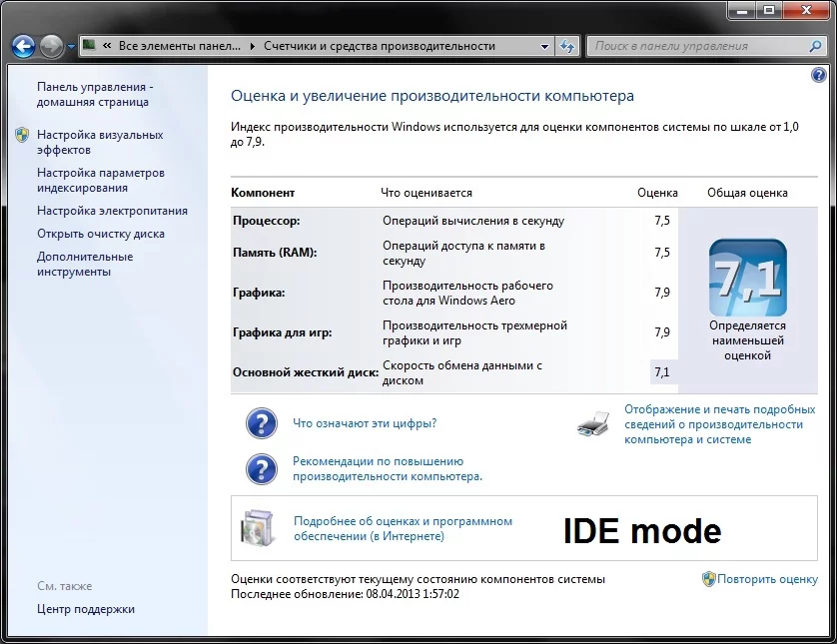Click the 'Что оценивается' column header
Screen dimensions: 837x644
(426, 193)
